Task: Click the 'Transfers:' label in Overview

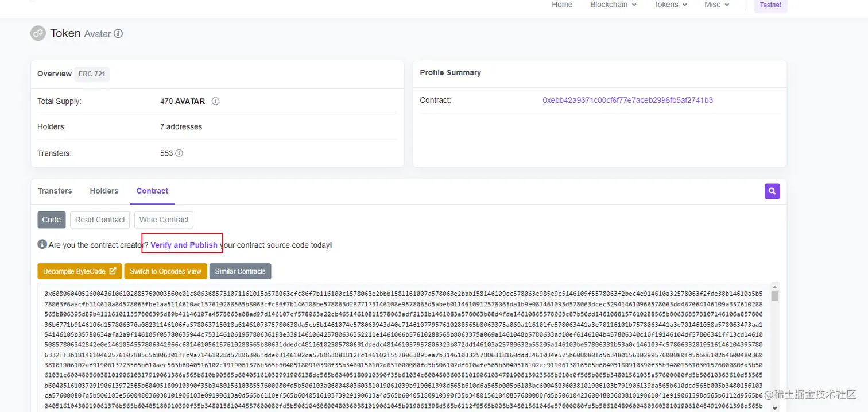Action: 54,153
